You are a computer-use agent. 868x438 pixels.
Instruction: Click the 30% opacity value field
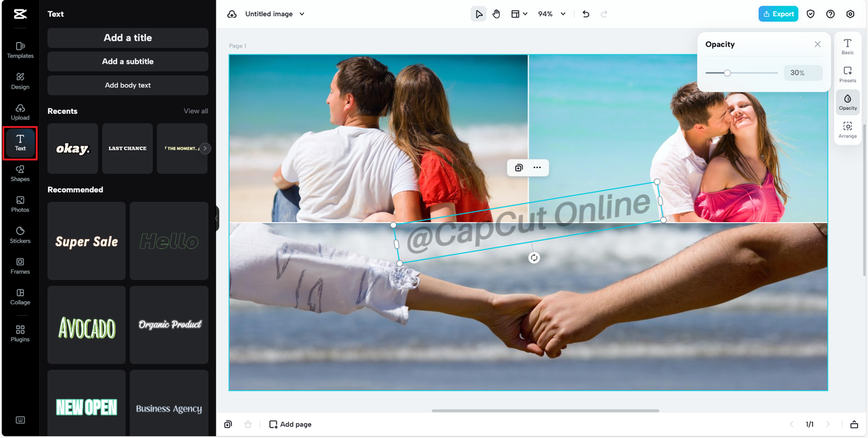point(803,73)
